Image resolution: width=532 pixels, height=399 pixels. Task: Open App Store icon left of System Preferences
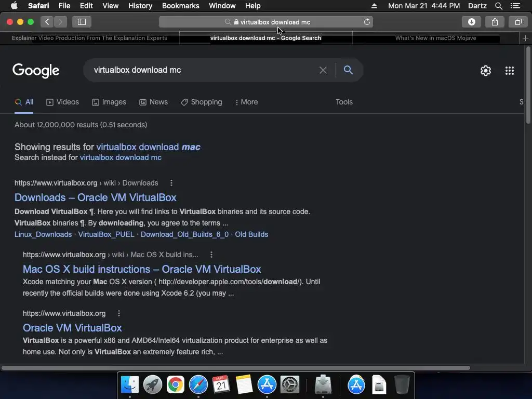(267, 385)
